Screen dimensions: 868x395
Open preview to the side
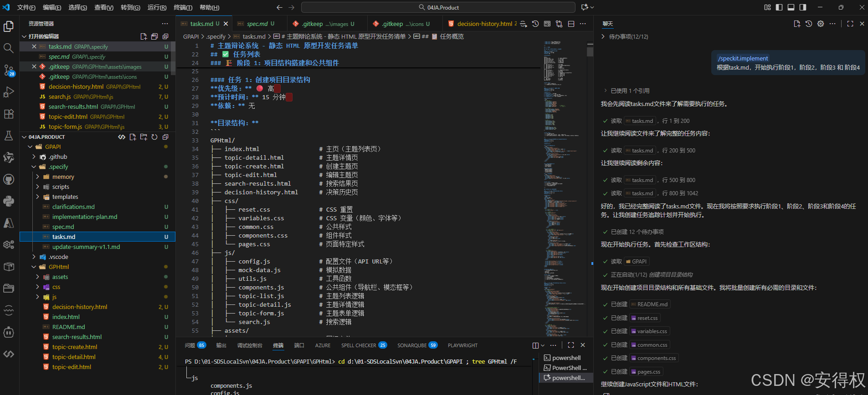547,24
